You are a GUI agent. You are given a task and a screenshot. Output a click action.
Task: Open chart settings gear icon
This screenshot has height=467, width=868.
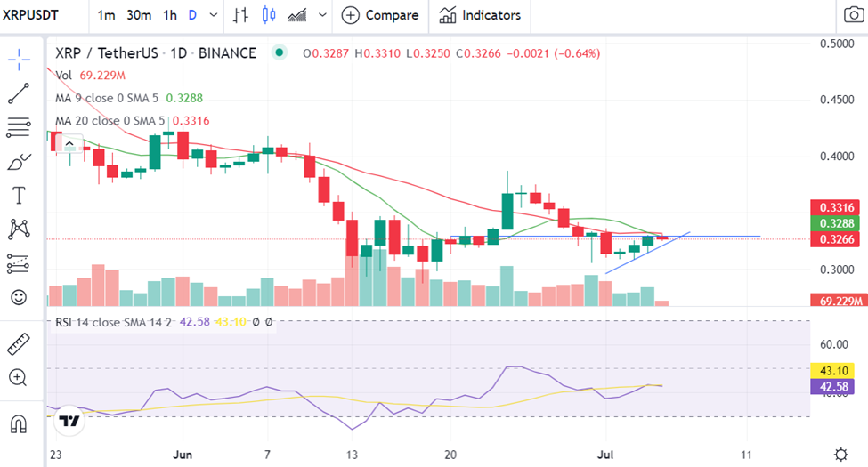point(841,455)
